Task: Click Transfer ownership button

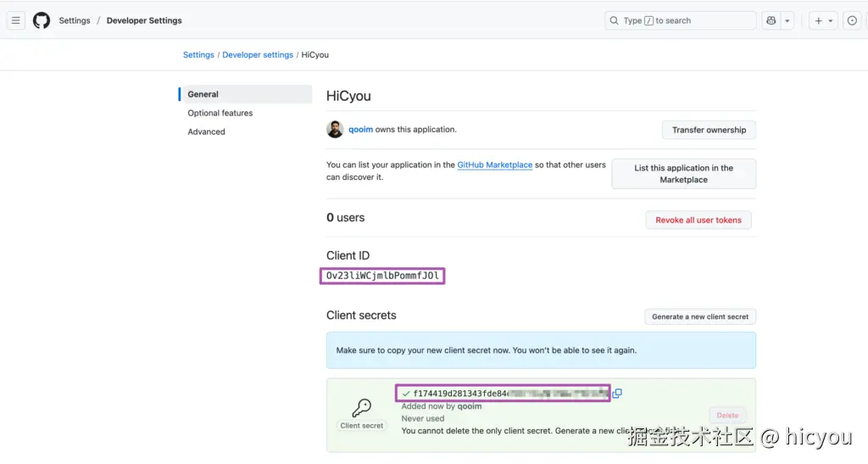Action: point(709,130)
